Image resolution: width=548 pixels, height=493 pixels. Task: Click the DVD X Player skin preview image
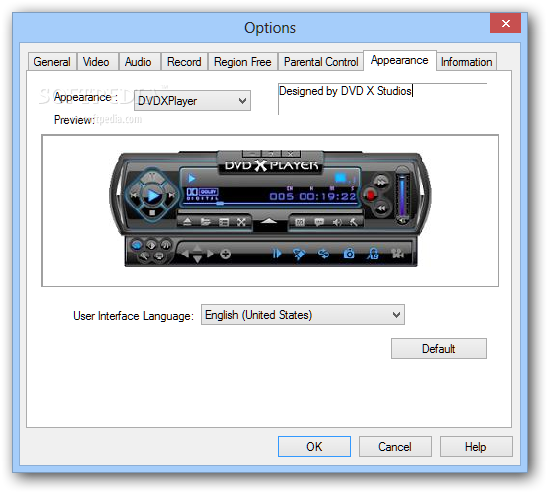coord(270,209)
